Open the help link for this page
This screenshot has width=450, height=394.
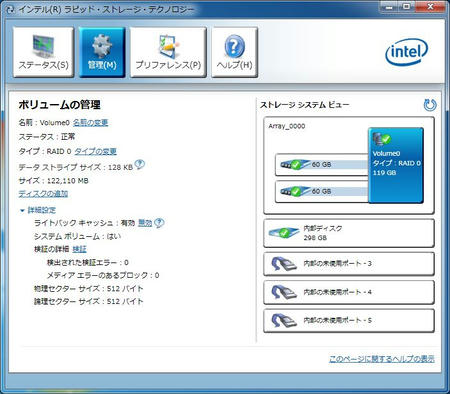click(382, 359)
